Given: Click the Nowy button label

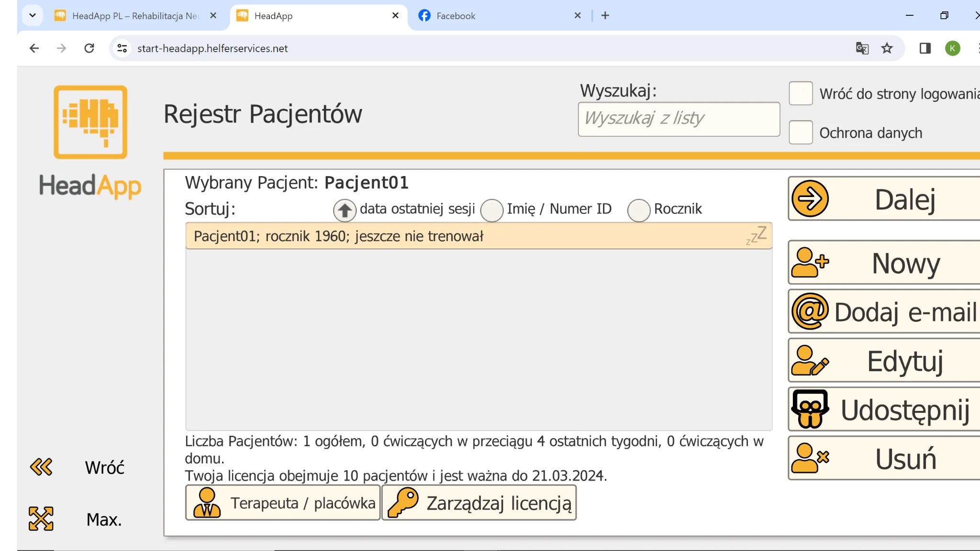Looking at the screenshot, I should click(x=906, y=264).
